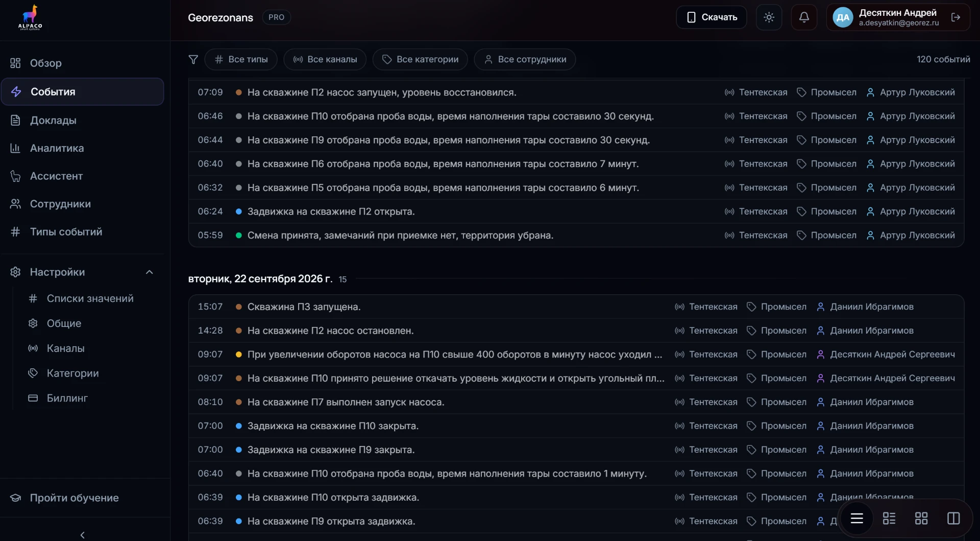
Task: Click the filter funnel icon
Action: coord(193,59)
